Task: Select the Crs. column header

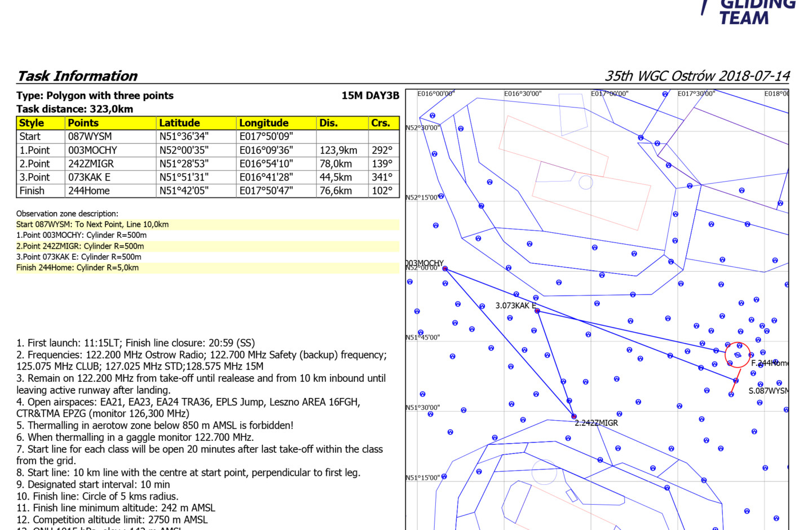Action: click(381, 123)
